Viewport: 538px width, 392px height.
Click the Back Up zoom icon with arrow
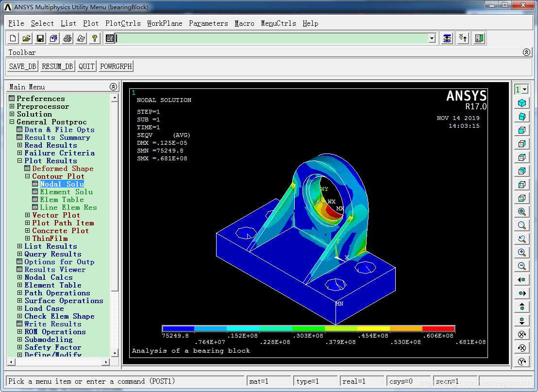(522, 239)
